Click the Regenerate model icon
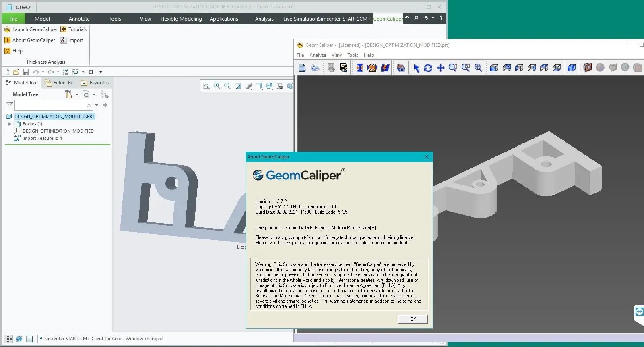 (66, 72)
